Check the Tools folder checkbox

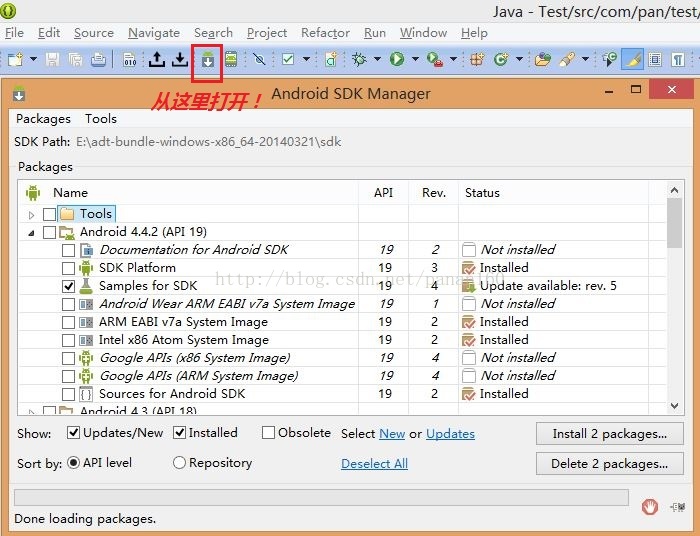(50, 214)
